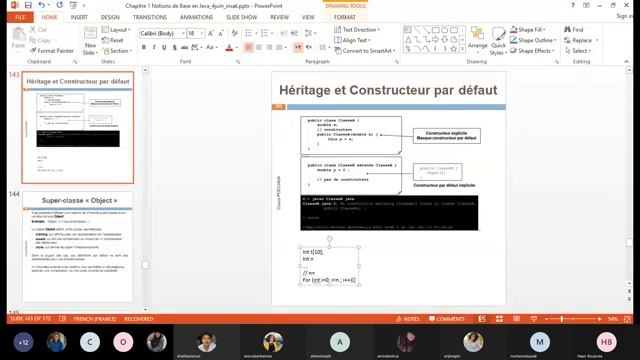Open line spacing options
Image resolution: width=640 pixels, height=360 pixels.
click(x=310, y=33)
